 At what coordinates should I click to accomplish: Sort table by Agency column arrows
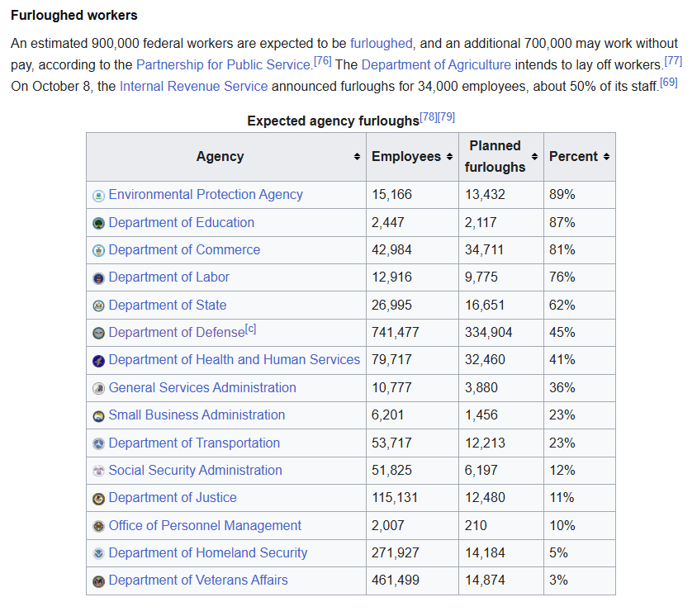[x=357, y=156]
